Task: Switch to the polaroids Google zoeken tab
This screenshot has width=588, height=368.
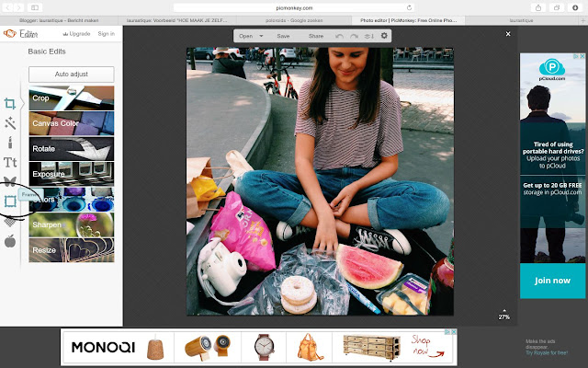Action: click(294, 20)
